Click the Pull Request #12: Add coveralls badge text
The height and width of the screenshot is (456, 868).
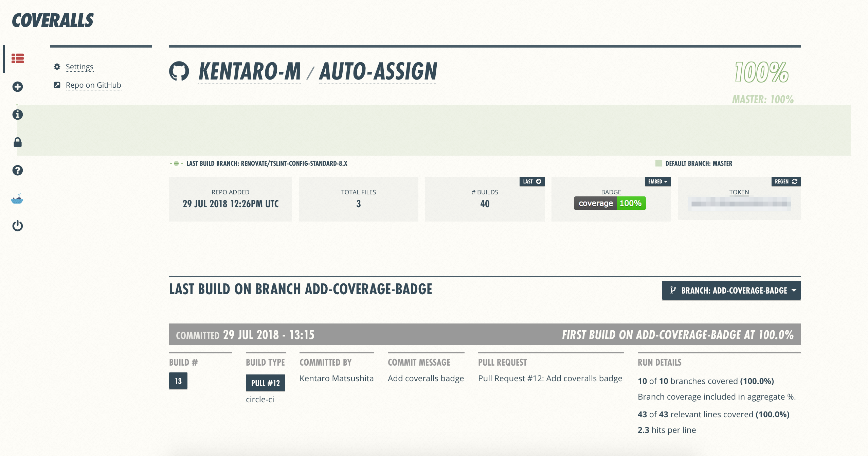550,378
